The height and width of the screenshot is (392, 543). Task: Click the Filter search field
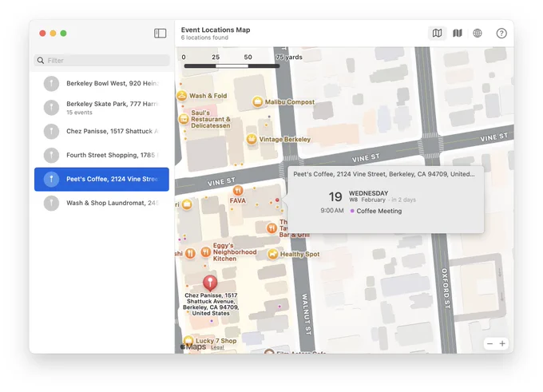(x=102, y=60)
